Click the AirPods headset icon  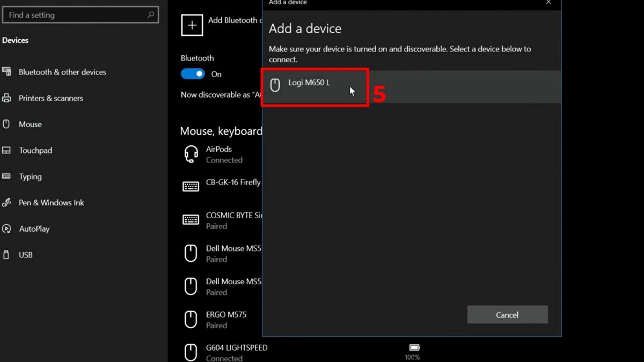(x=191, y=154)
